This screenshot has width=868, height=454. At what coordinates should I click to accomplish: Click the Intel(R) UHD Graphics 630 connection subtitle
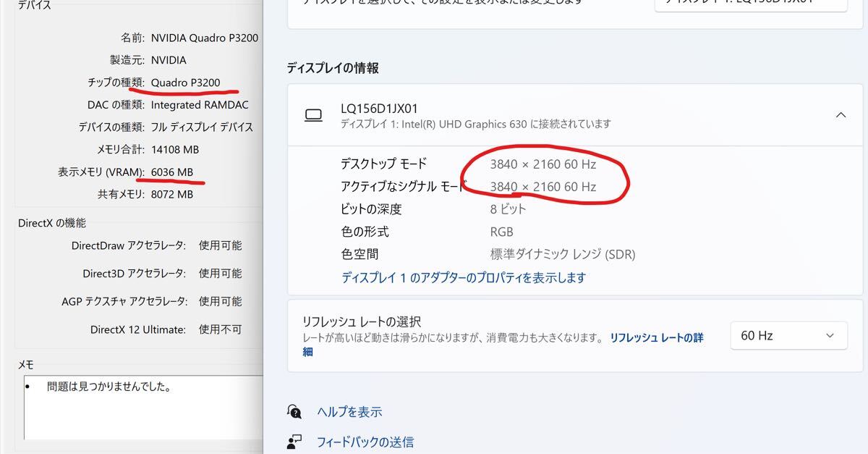click(x=476, y=124)
